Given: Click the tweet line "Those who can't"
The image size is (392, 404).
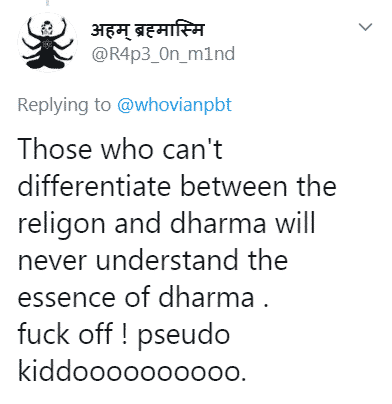Looking at the screenshot, I should [x=120, y=149].
